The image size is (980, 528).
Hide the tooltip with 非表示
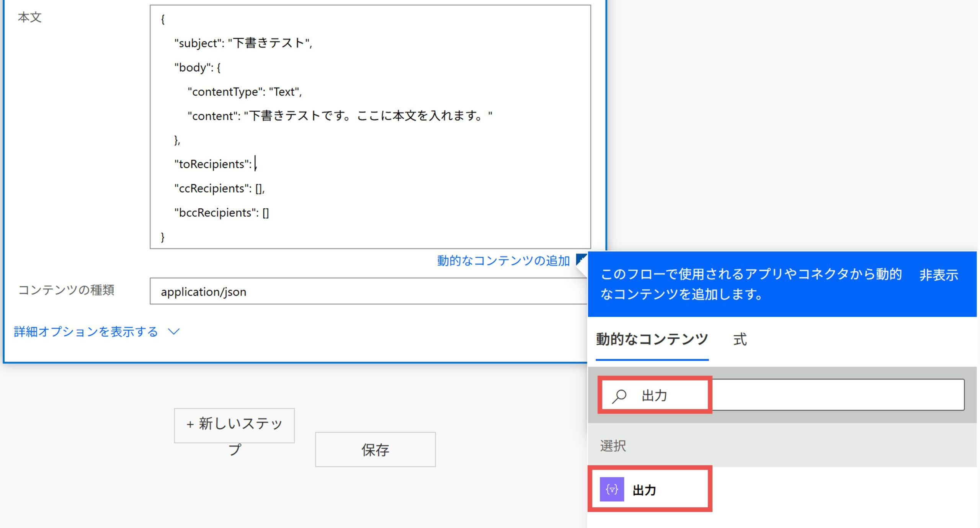tap(939, 275)
